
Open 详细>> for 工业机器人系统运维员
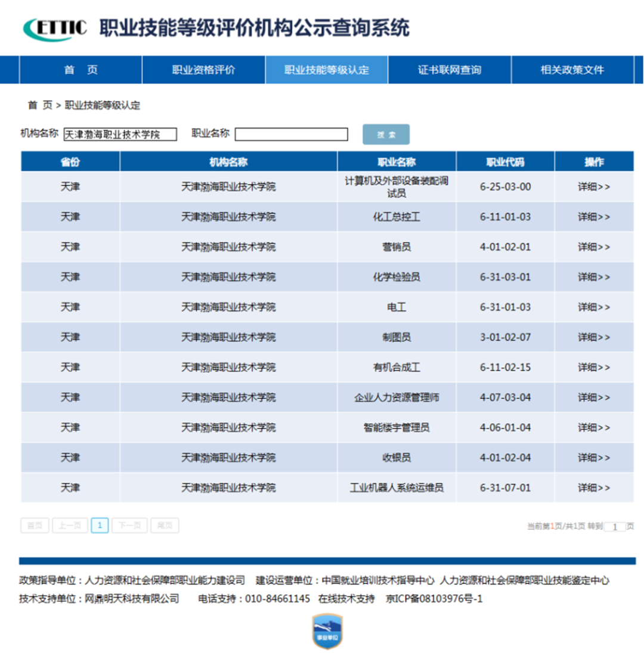click(593, 488)
